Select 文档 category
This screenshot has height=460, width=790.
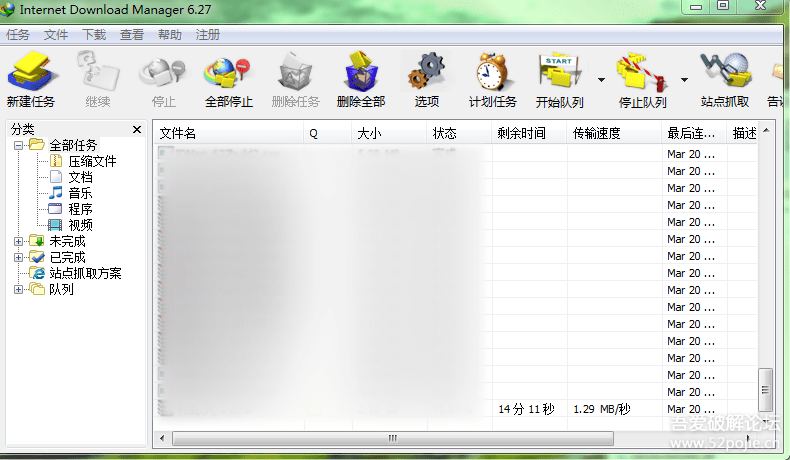(x=80, y=177)
